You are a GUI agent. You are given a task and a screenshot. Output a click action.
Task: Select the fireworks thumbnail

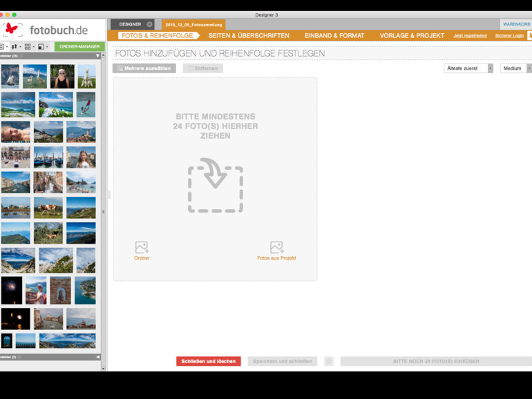click(x=12, y=291)
